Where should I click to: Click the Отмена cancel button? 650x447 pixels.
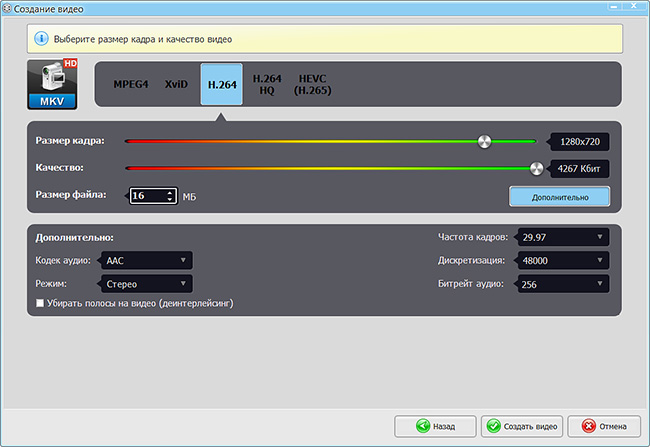click(605, 425)
